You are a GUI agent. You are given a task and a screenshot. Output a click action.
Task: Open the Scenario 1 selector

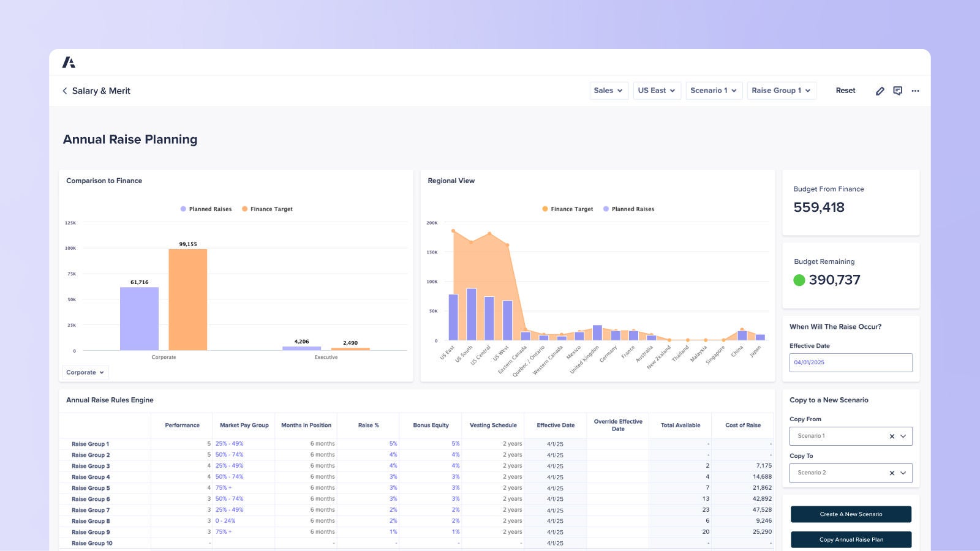point(714,90)
